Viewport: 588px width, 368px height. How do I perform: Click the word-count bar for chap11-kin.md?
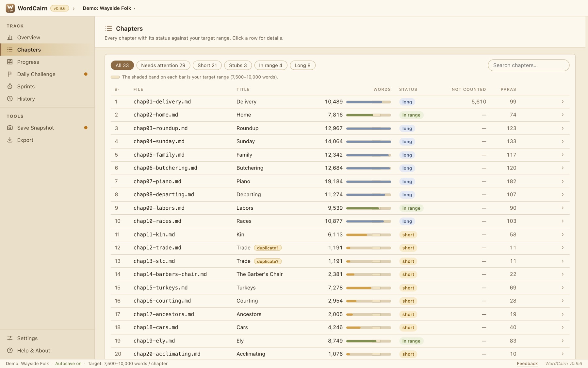[x=368, y=235]
